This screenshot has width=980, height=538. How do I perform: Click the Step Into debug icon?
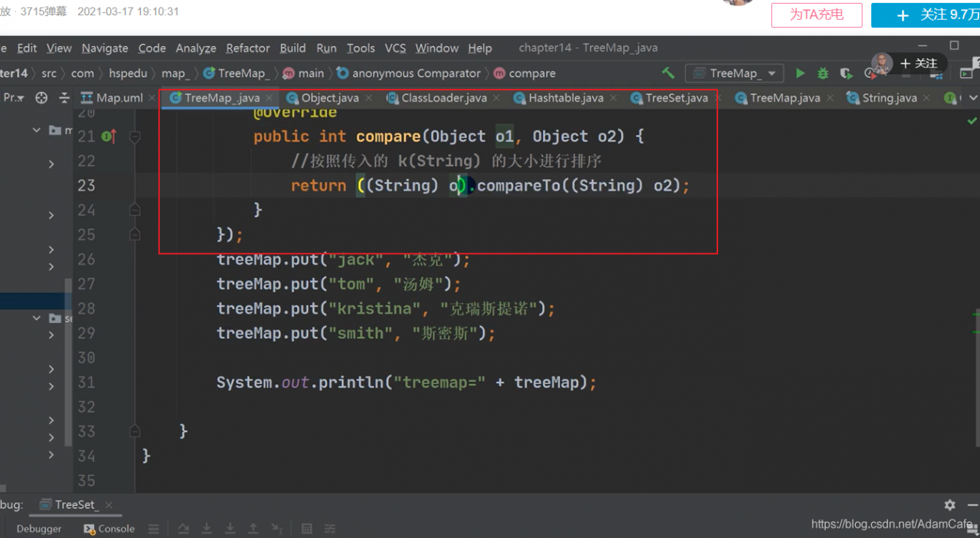pyautogui.click(x=207, y=529)
